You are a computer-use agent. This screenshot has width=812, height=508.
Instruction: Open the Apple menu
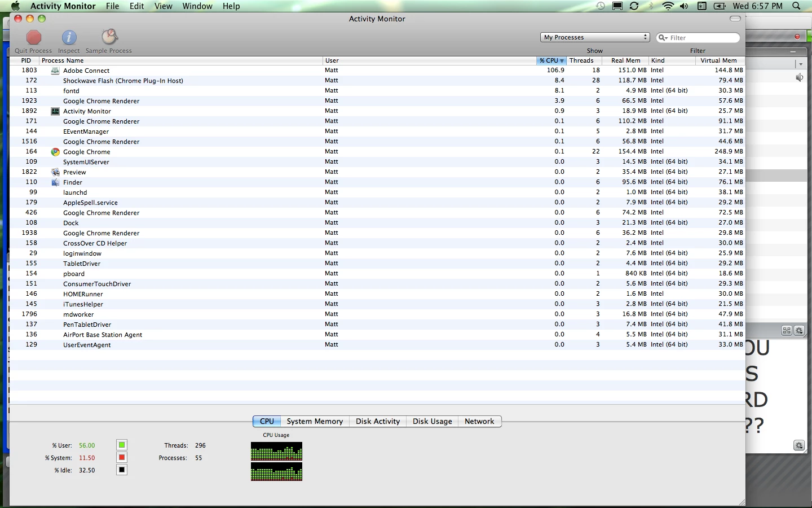click(x=16, y=6)
